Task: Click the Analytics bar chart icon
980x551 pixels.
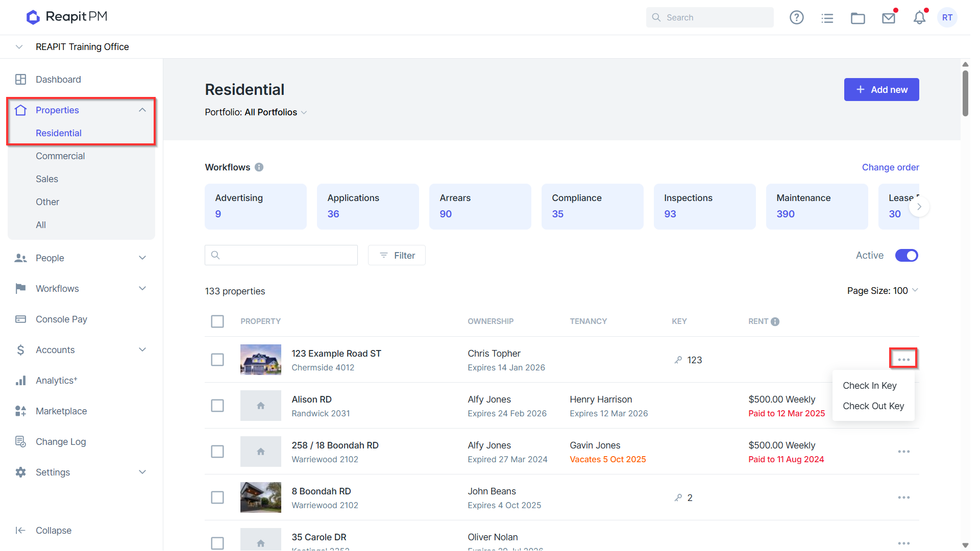Action: coord(20,381)
